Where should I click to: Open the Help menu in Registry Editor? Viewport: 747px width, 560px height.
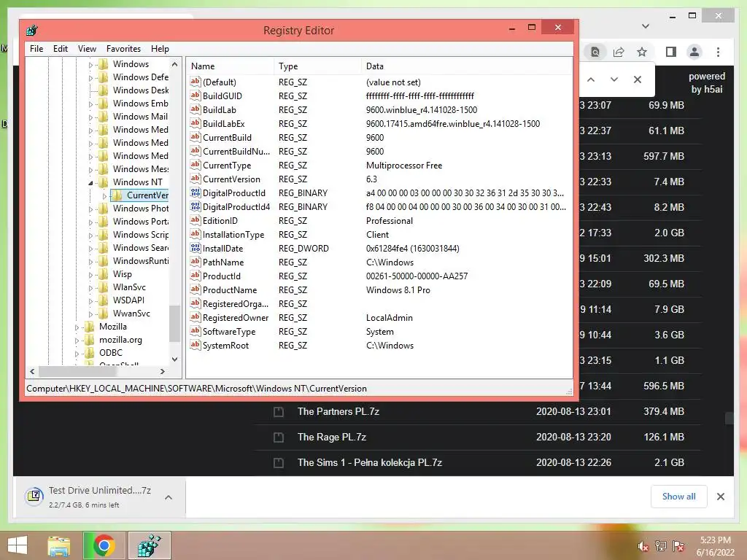pos(160,49)
